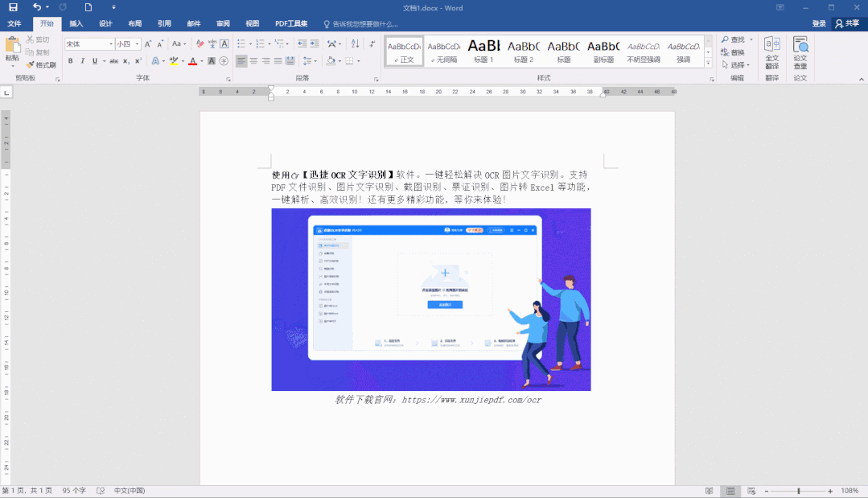This screenshot has height=498, width=868.
Task: Decrease paragraph indent
Action: [302, 43]
